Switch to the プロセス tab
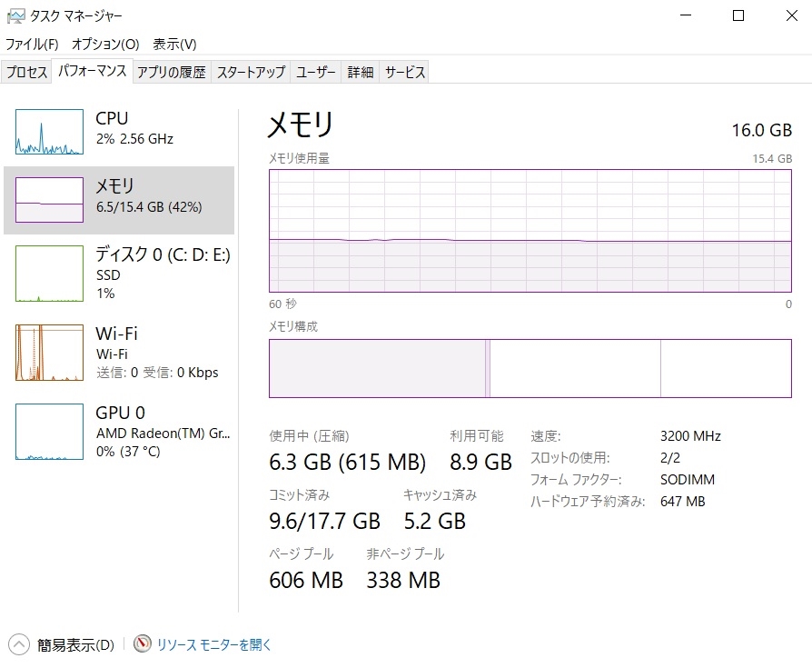812x668 pixels. (x=26, y=73)
